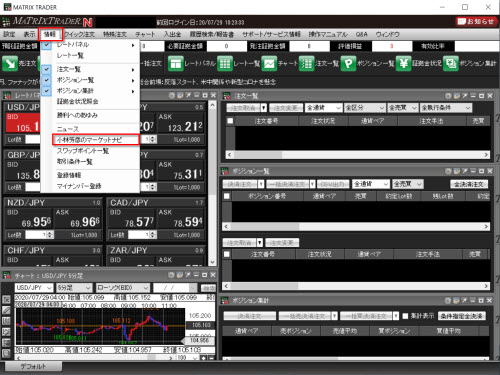
Task: Click the 注文変更 button in 注文一覧 panel
Action: tap(286, 108)
